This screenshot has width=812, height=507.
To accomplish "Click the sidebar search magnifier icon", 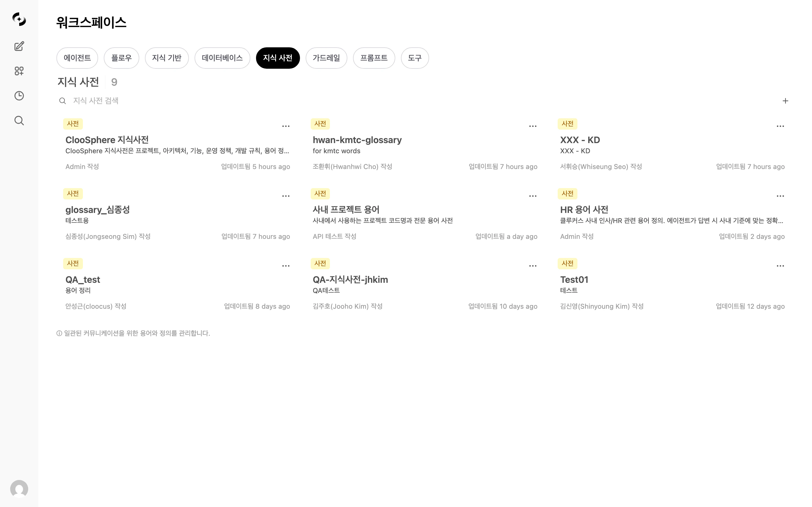I will pyautogui.click(x=19, y=120).
